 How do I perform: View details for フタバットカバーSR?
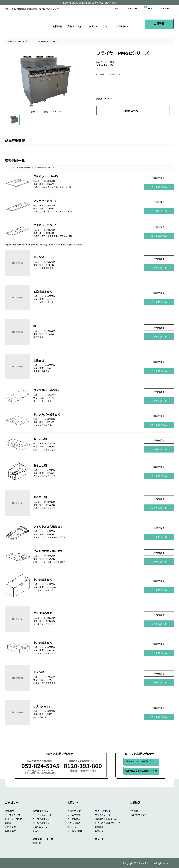coord(159,202)
